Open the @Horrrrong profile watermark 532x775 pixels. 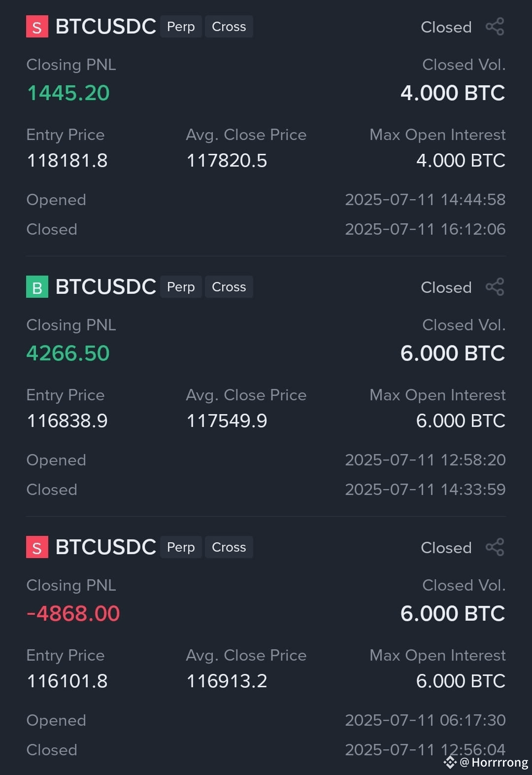pyautogui.click(x=494, y=763)
